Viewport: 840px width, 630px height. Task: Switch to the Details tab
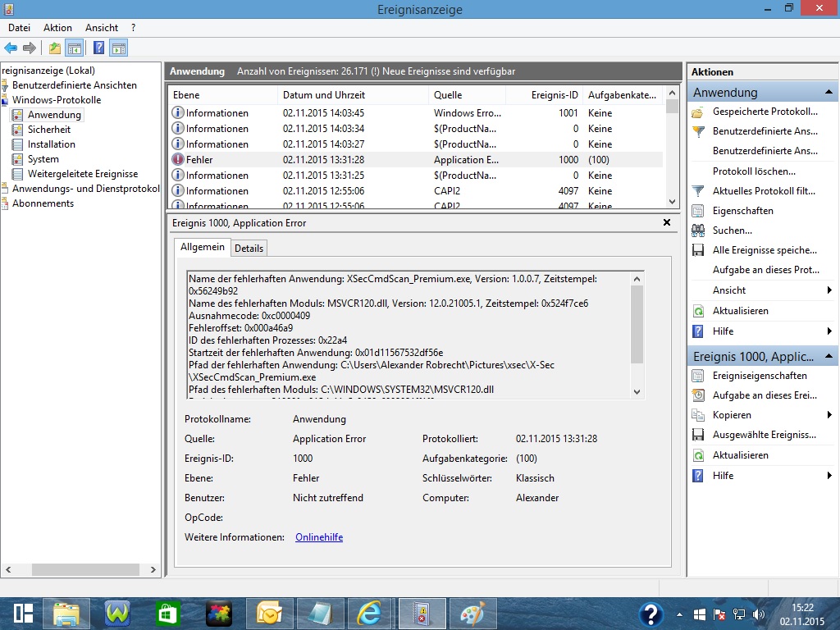point(249,248)
